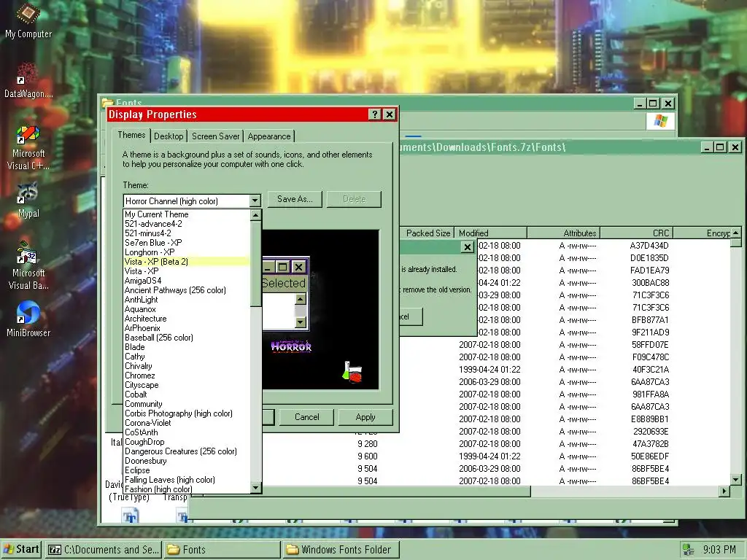Choose Chromez theme
Image resolution: width=747 pixels, height=560 pixels.
tap(186, 376)
